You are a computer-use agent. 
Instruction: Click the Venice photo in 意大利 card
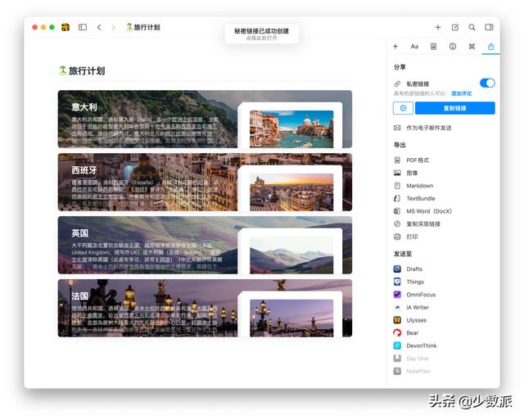(x=291, y=129)
